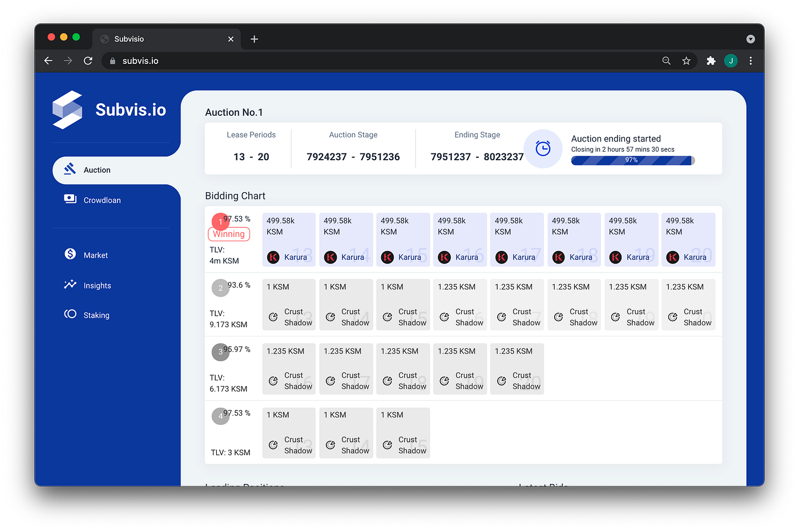Click auction stage '7924237 - 7951236'
This screenshot has width=799, height=532.
[x=353, y=157]
